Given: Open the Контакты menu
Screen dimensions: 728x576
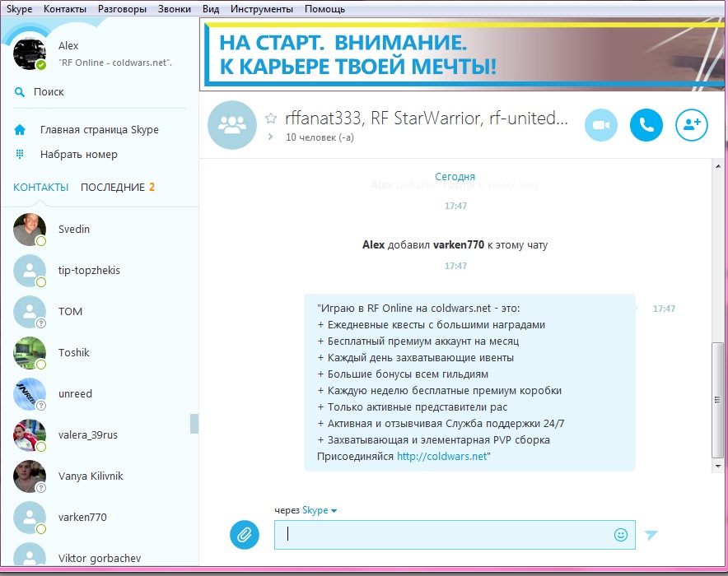Looking at the screenshot, I should [x=65, y=9].
